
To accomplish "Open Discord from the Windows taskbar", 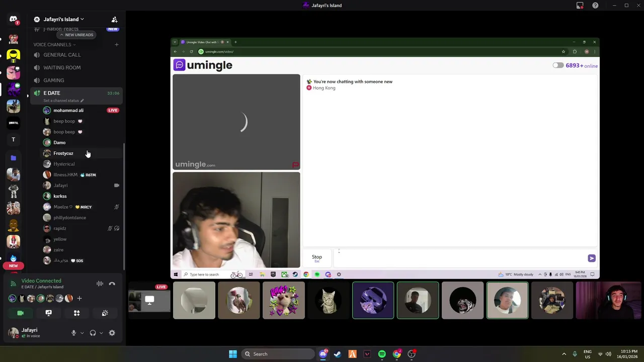I will tap(323, 354).
